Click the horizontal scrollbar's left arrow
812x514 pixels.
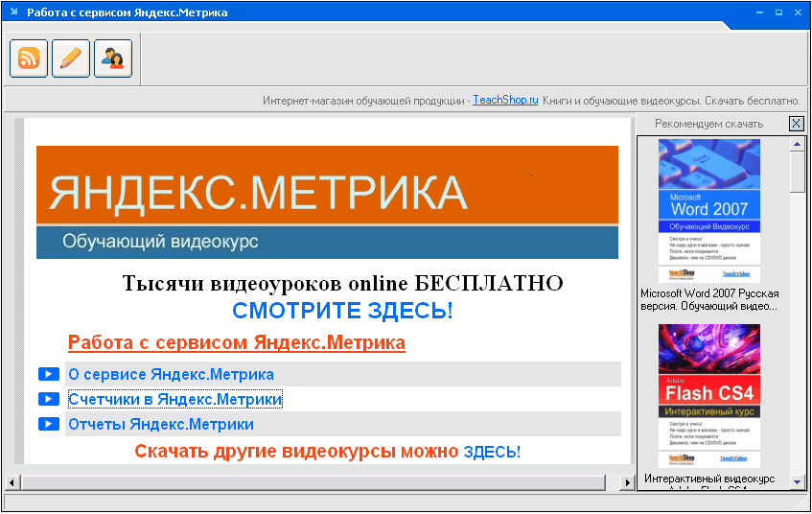(12, 481)
